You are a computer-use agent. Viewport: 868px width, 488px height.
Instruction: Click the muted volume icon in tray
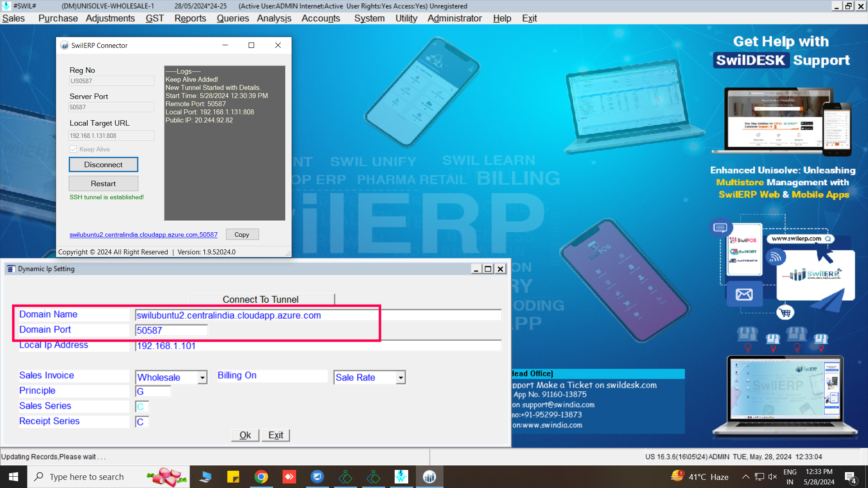pyautogui.click(x=773, y=477)
